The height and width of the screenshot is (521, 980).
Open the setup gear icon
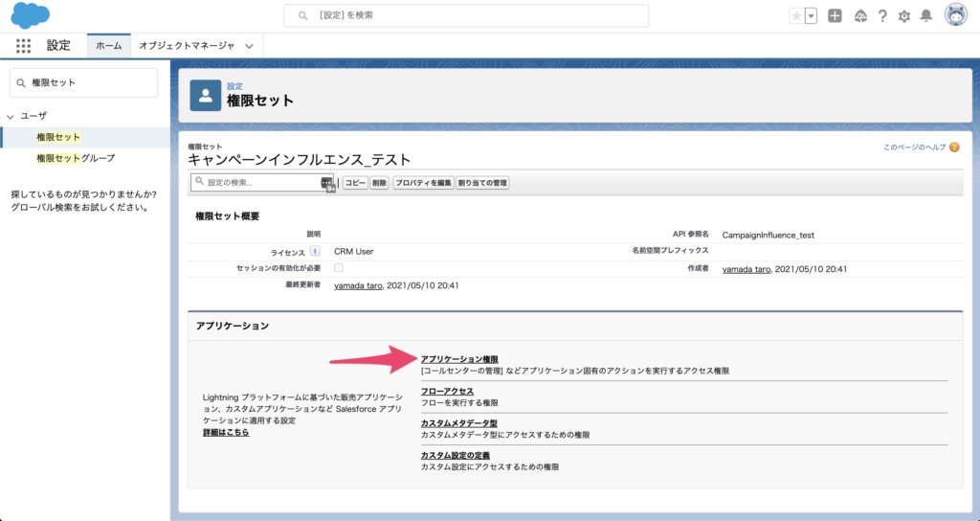click(903, 16)
